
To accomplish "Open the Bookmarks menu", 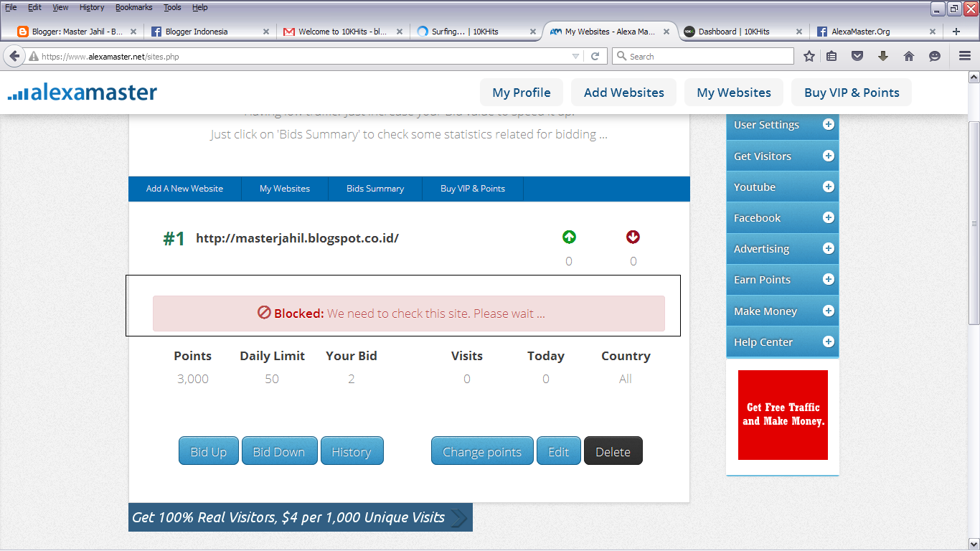I will click(x=134, y=7).
